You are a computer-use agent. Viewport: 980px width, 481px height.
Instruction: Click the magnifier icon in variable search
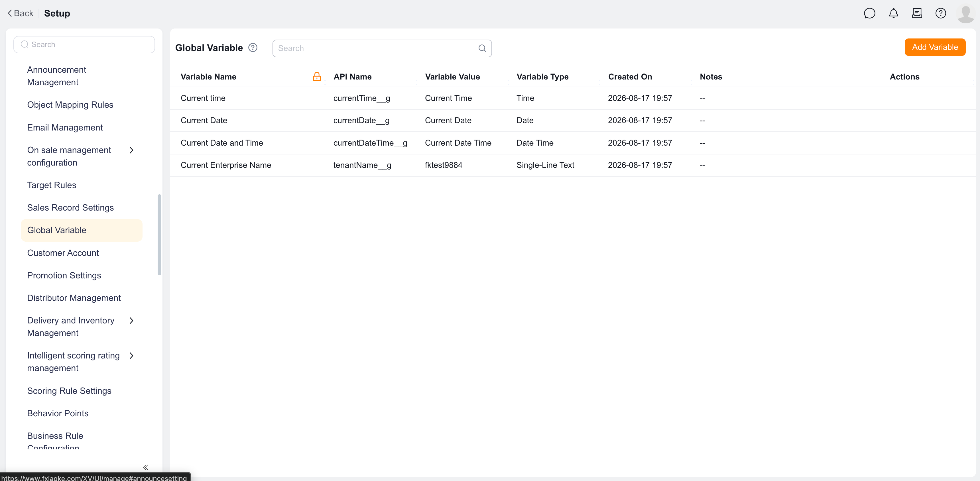(482, 48)
